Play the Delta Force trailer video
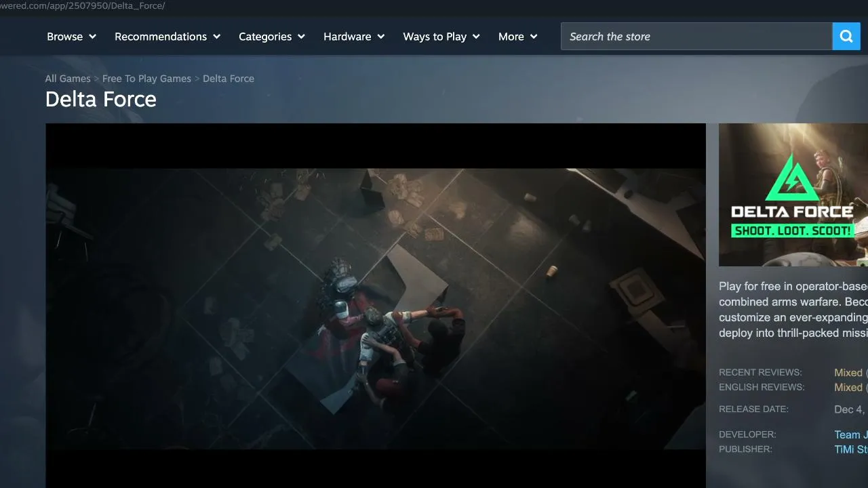The height and width of the screenshot is (488, 868). click(376, 306)
